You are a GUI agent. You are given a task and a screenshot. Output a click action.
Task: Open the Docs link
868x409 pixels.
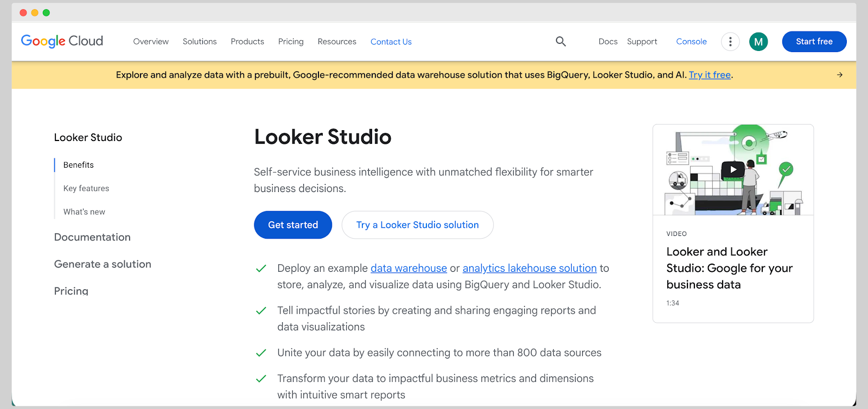click(608, 42)
